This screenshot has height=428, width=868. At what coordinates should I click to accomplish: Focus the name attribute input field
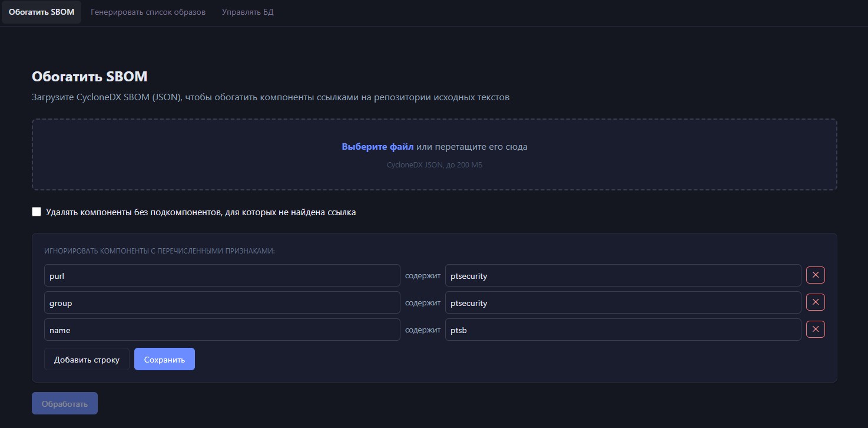pos(222,330)
